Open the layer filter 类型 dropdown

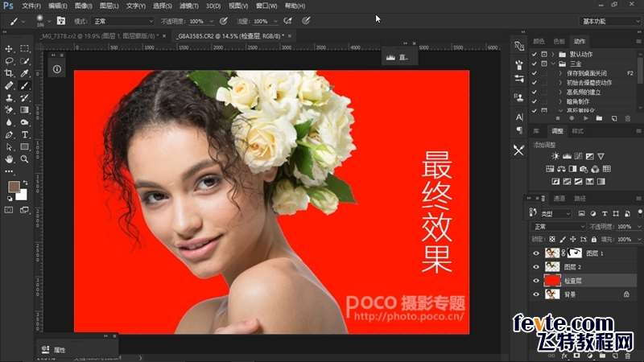[555, 213]
